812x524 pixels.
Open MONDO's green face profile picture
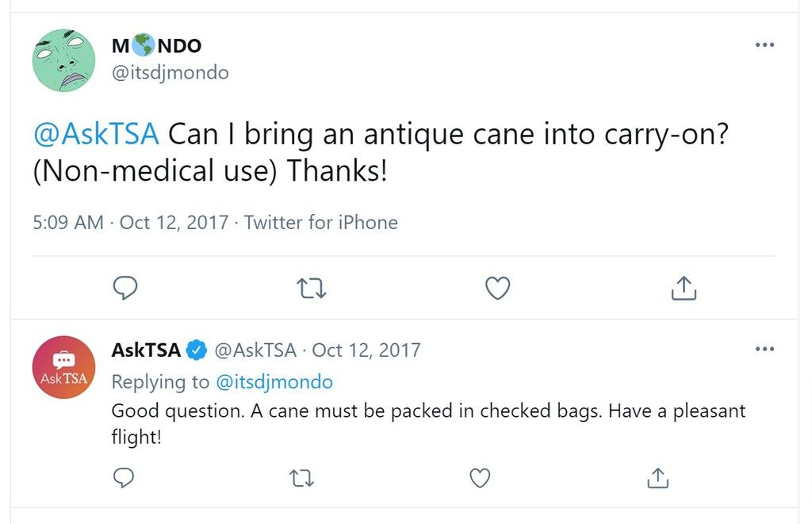click(x=63, y=60)
